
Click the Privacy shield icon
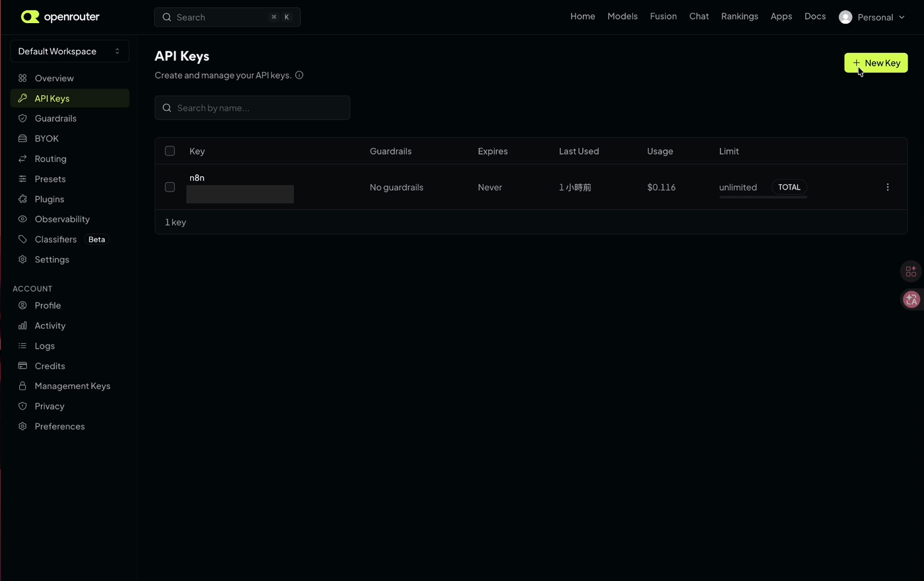coord(22,406)
